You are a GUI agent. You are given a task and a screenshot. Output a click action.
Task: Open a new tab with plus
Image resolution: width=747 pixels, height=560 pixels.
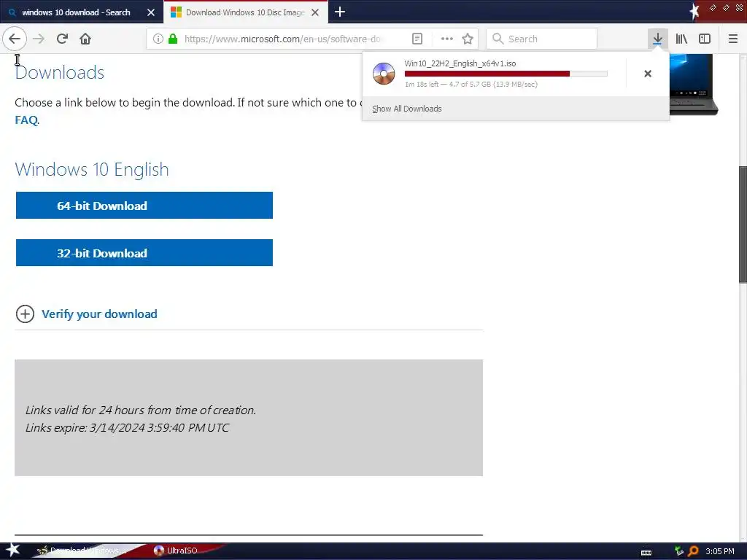pos(340,12)
